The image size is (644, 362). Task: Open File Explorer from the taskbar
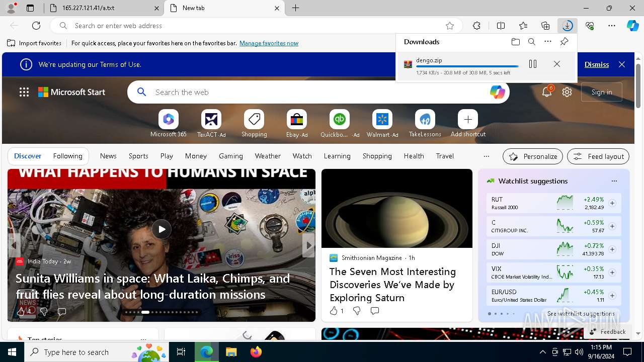click(231, 352)
